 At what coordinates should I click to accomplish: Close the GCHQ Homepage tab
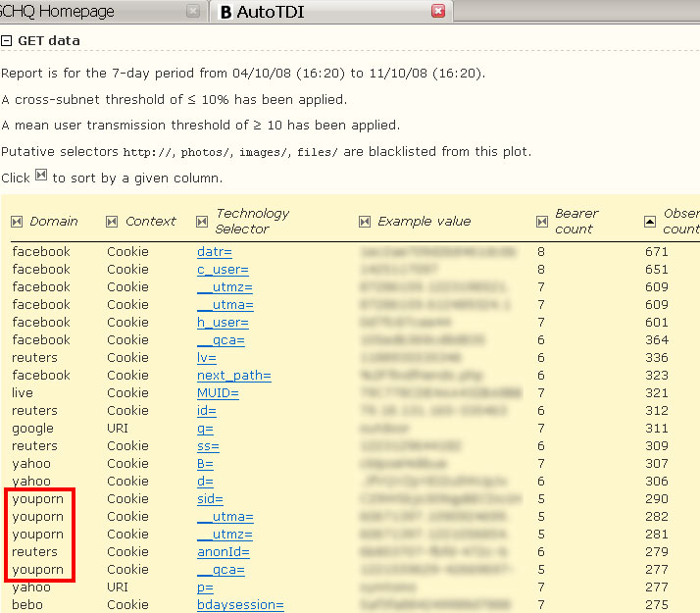pyautogui.click(x=193, y=11)
